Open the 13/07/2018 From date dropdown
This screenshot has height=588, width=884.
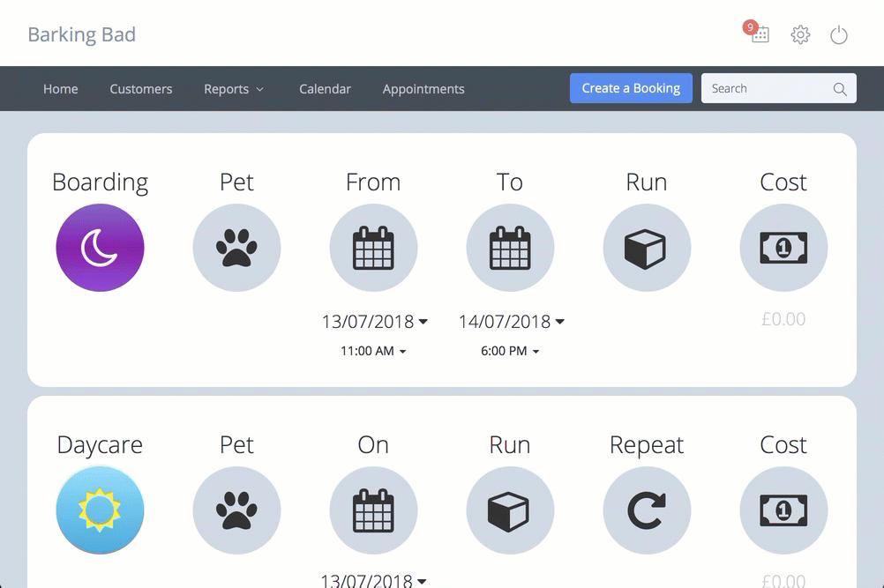[373, 322]
